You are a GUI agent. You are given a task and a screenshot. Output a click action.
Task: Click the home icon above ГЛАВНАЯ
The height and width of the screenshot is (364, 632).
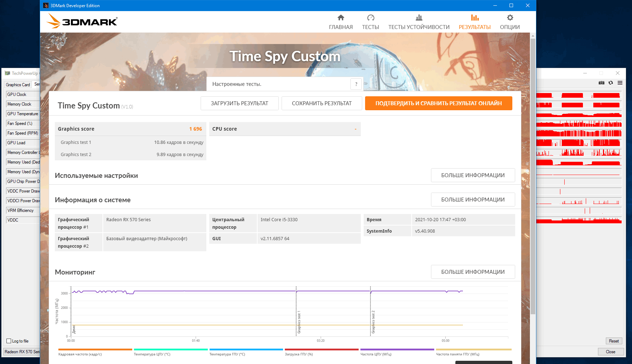point(341,18)
